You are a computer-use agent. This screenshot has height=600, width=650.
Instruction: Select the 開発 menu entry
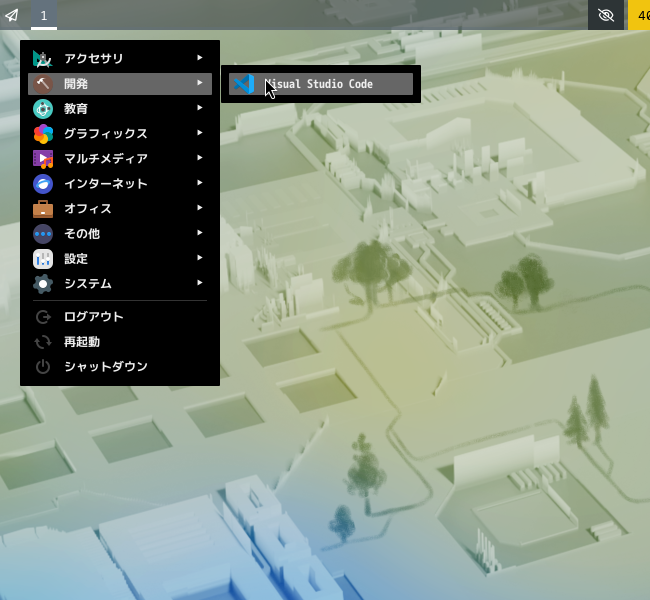click(120, 84)
